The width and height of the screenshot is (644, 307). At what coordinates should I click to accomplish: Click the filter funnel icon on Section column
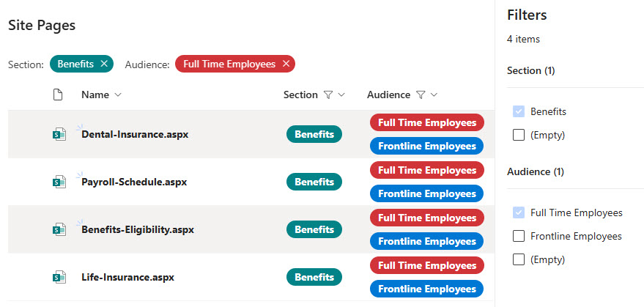[327, 95]
